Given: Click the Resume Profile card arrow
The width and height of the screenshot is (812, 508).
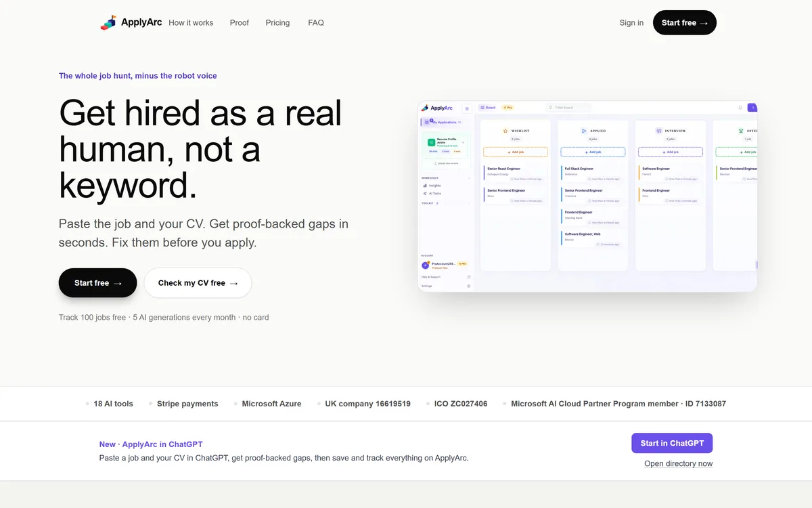Looking at the screenshot, I should coord(463,142).
